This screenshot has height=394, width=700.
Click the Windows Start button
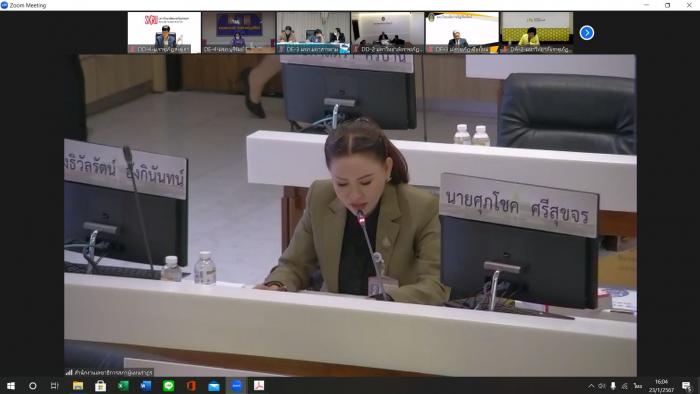pos(11,386)
